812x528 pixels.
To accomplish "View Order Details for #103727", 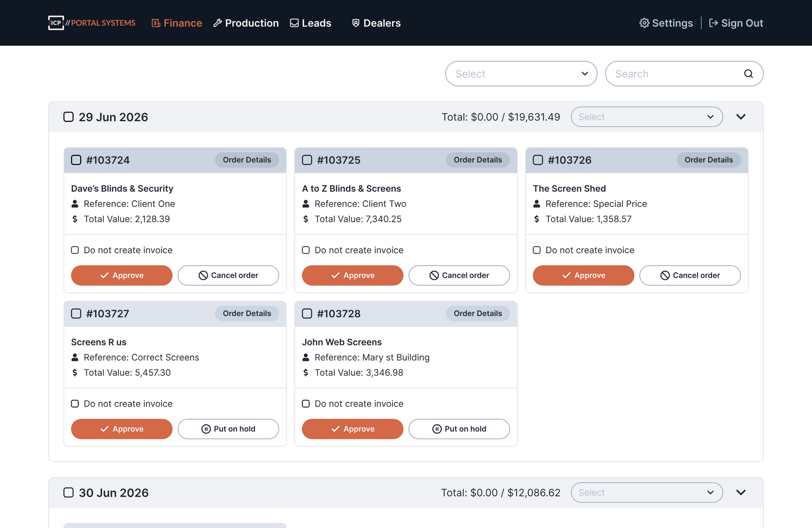I will coord(247,313).
